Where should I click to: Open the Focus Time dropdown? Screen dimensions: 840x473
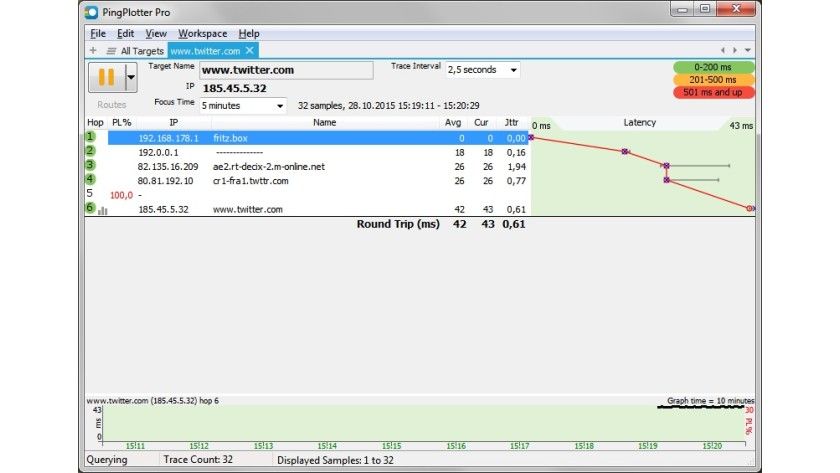[243, 106]
